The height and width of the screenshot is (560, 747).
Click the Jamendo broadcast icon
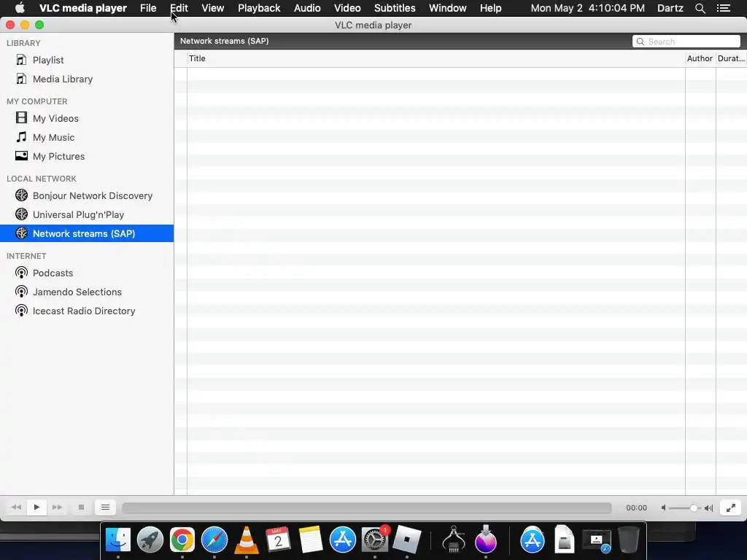coord(21,292)
